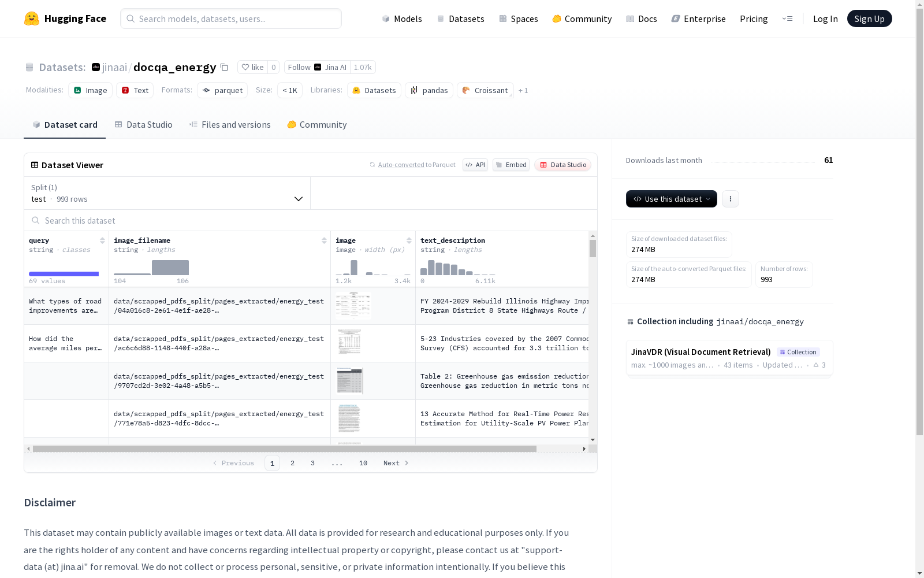Select the 'What types of road improvements' query cell
Viewport: 924px width, 578px height.
pyautogui.click(x=66, y=306)
